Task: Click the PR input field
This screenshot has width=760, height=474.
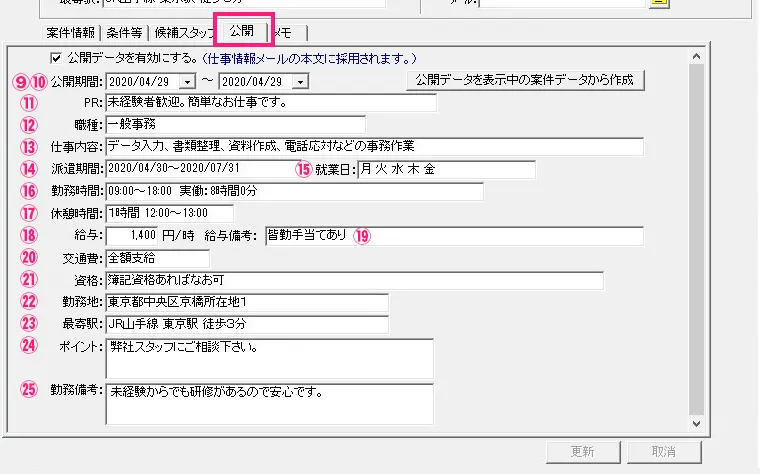Action: coord(270,102)
